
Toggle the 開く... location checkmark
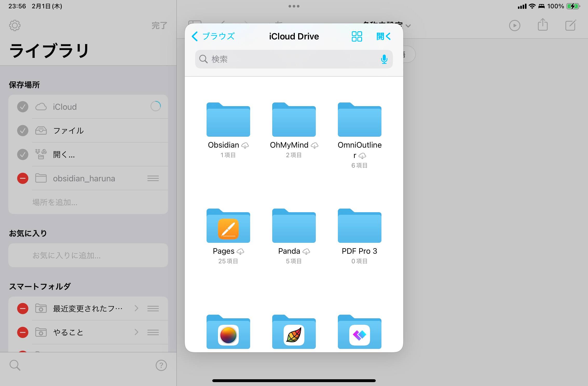(x=23, y=154)
